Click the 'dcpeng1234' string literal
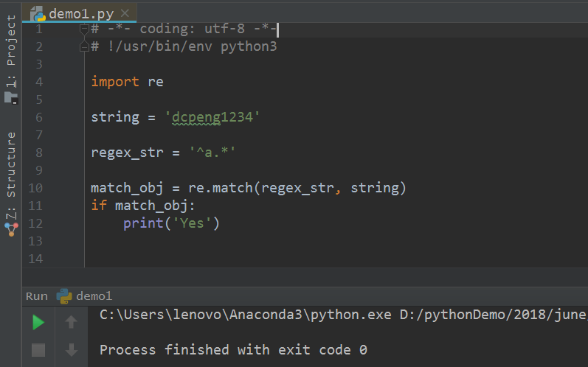 [212, 117]
